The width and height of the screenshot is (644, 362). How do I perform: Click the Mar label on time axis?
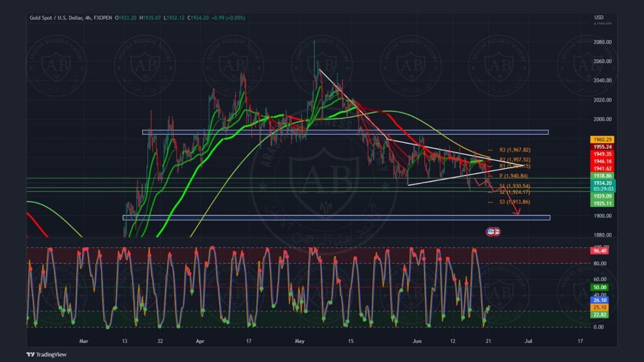(x=84, y=341)
